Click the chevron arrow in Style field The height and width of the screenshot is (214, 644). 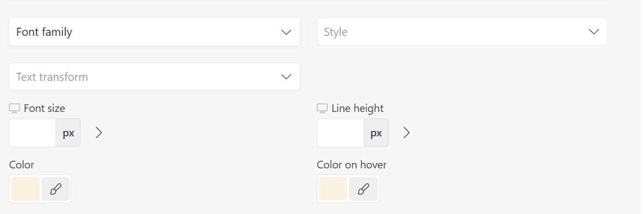[x=594, y=32]
